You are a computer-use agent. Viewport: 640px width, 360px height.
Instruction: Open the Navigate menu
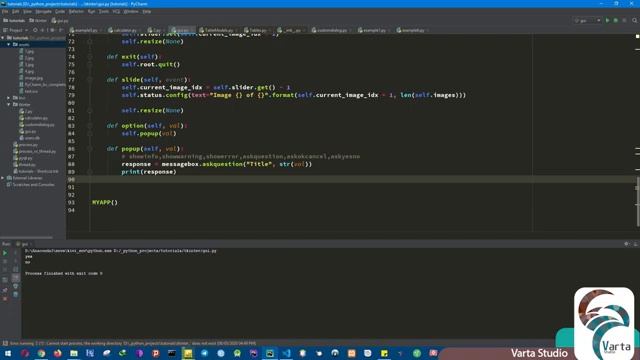(x=43, y=11)
